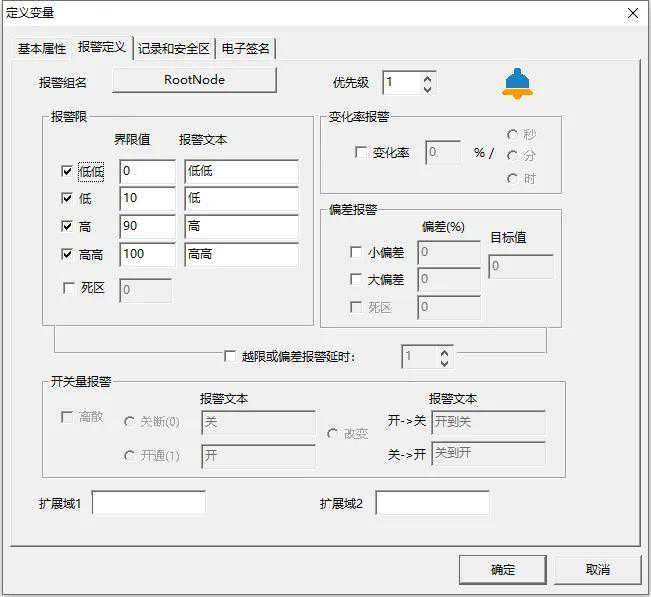Screen dimensions: 651x597
Task: Check the 小偏差 deviation checkbox
Action: coord(356,253)
